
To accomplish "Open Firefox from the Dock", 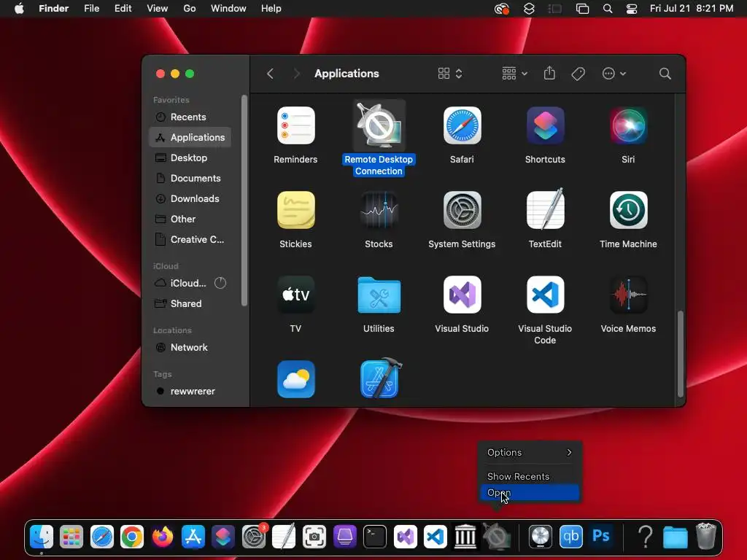I will (163, 537).
